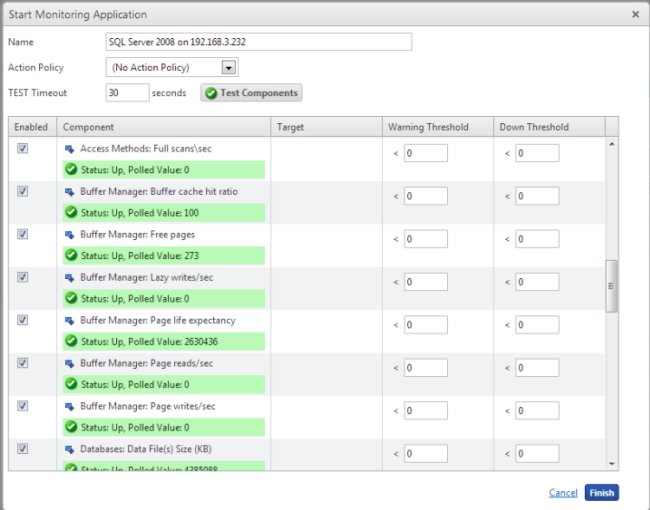Uncheck Buffer cache hit ratio component
This screenshot has height=510, width=650.
click(x=22, y=191)
